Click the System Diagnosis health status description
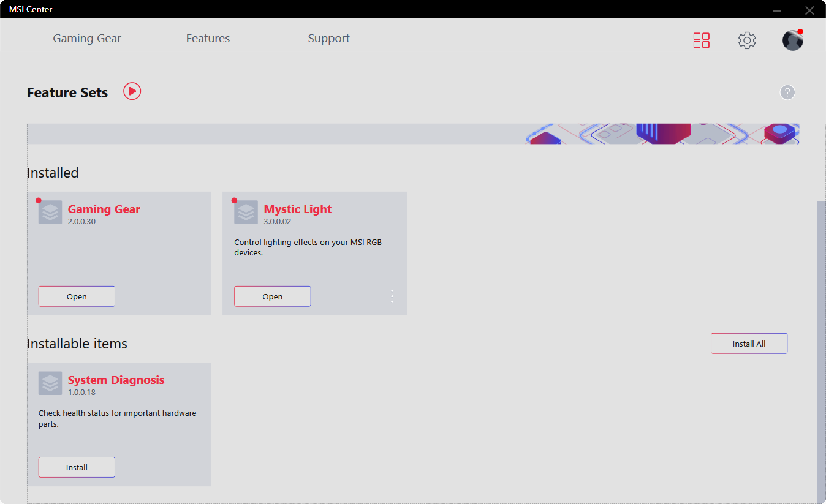Screen dimensions: 826x504 (118, 418)
